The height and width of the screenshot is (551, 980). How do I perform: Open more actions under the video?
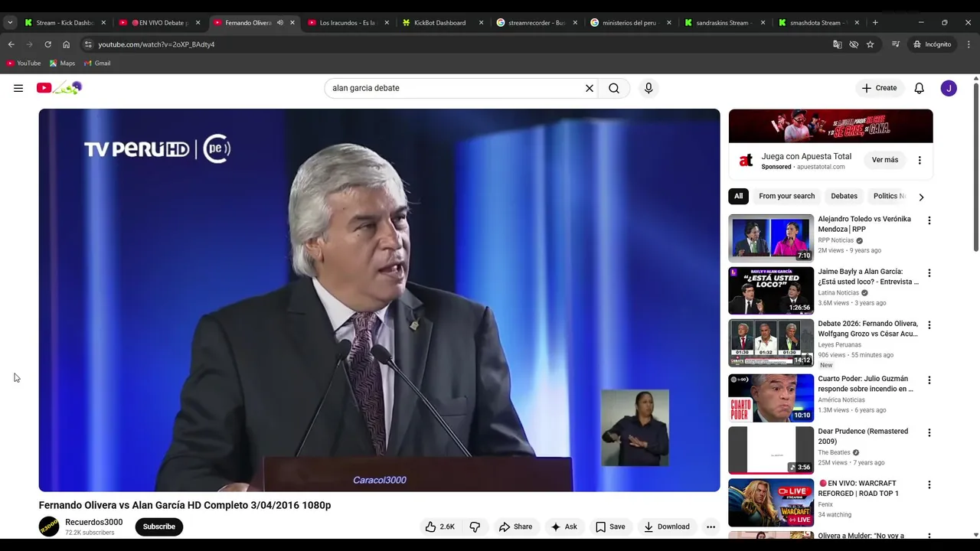pos(710,527)
